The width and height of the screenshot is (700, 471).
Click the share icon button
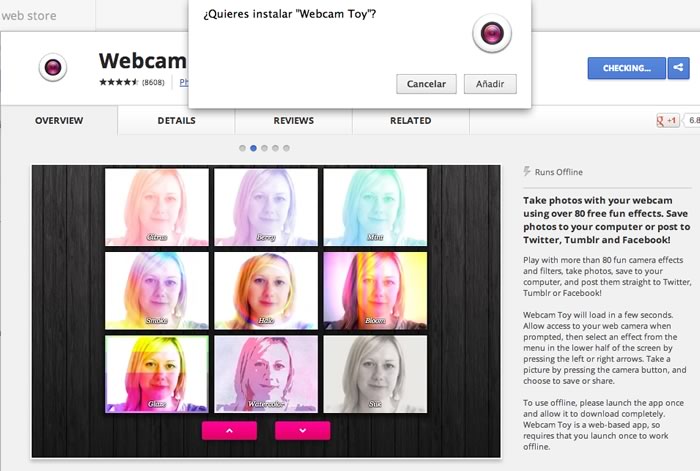tap(679, 68)
